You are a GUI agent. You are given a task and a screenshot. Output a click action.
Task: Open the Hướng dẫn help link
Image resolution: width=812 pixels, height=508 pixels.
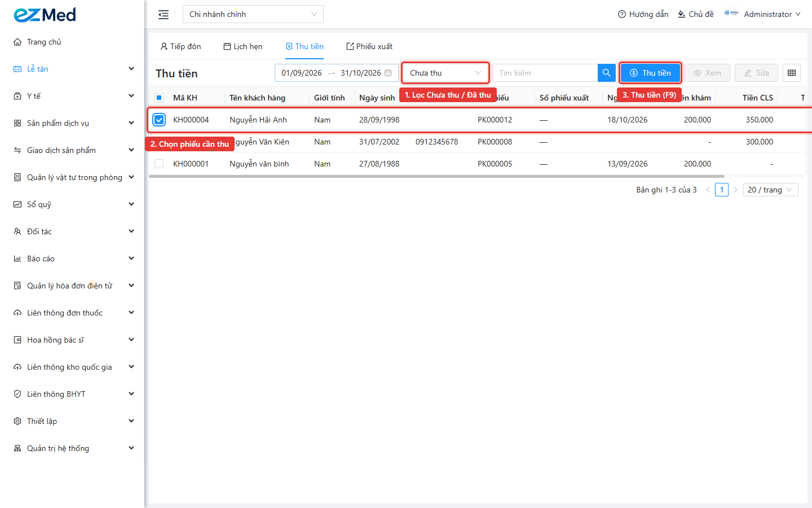point(643,14)
